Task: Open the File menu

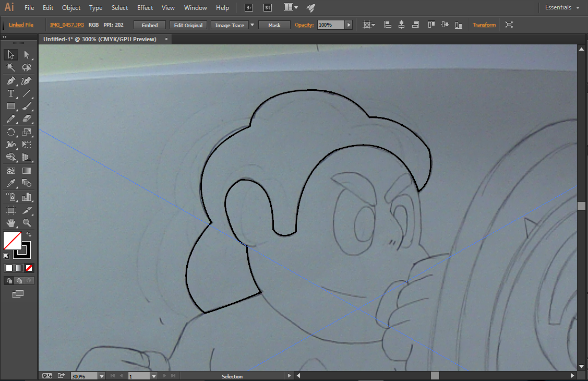Action: click(x=29, y=7)
